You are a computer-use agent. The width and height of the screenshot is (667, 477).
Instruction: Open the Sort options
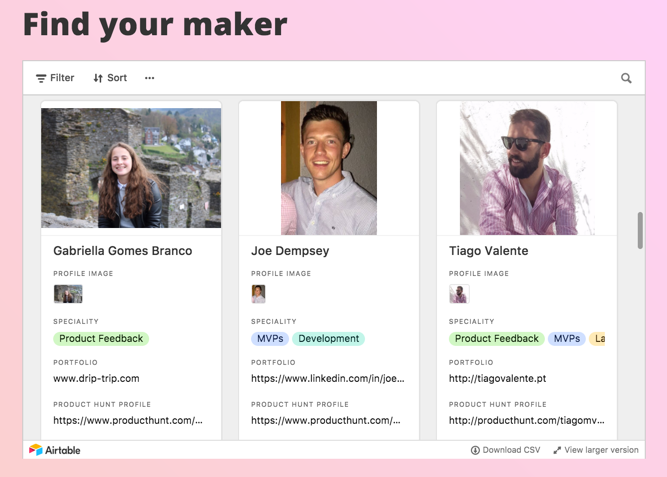[x=110, y=78]
